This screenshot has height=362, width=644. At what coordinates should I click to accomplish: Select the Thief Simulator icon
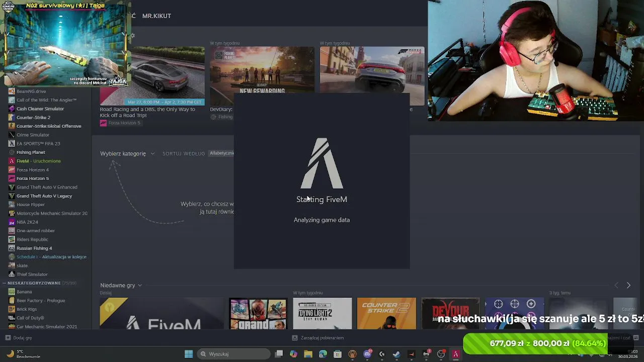pos(12,275)
